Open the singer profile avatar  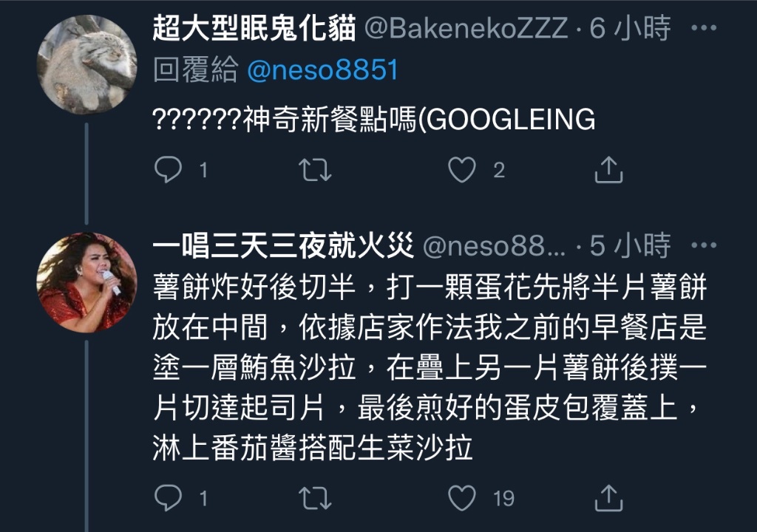point(87,282)
